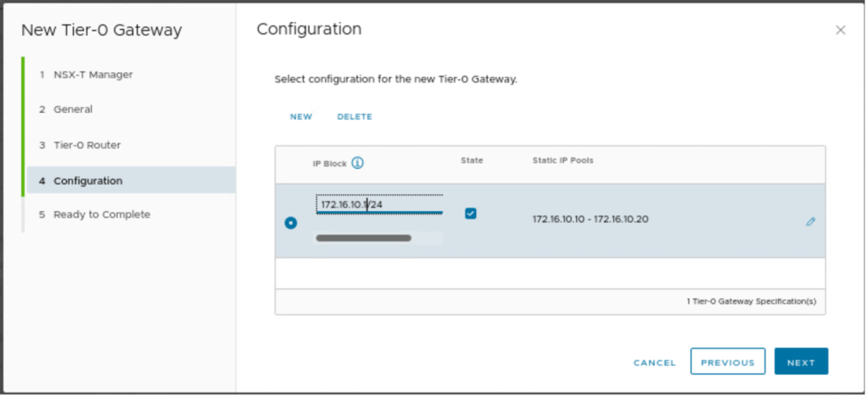Click NEW to add a configuration
The width and height of the screenshot is (868, 396).
click(301, 117)
